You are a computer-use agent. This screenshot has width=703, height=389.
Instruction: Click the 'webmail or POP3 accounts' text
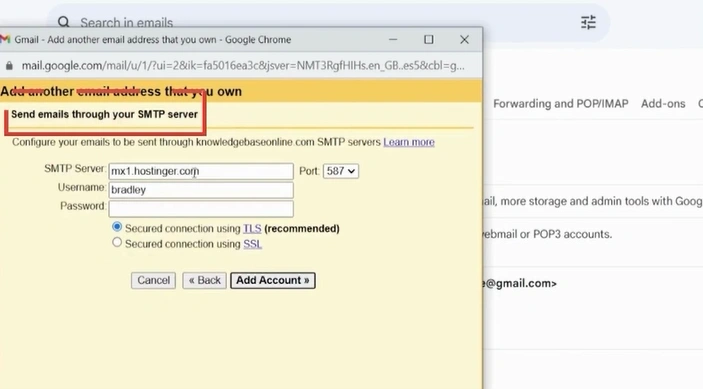547,234
